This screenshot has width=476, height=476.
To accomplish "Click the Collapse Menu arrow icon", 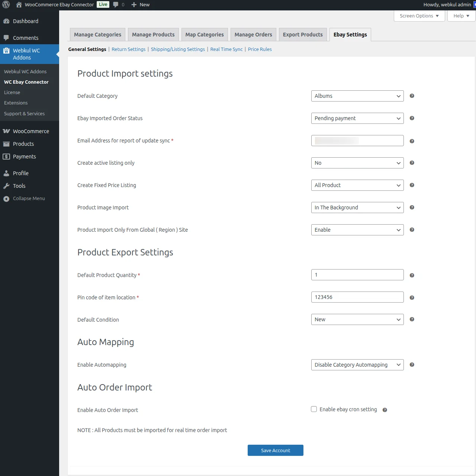I will [x=6, y=199].
